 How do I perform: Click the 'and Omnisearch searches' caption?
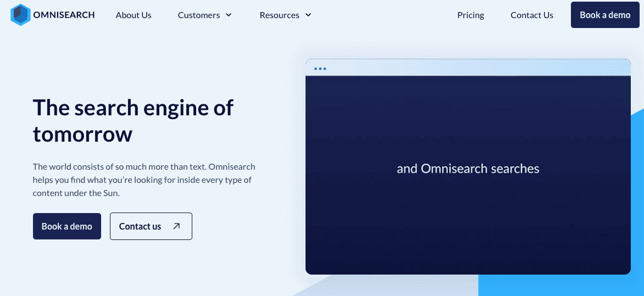468,169
